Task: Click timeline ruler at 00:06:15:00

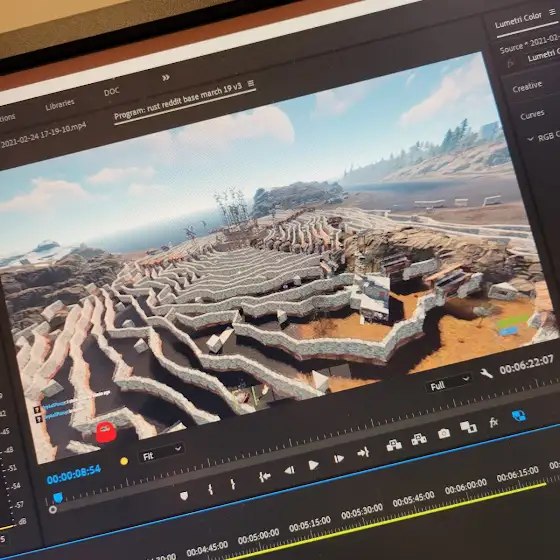Action: click(x=518, y=474)
